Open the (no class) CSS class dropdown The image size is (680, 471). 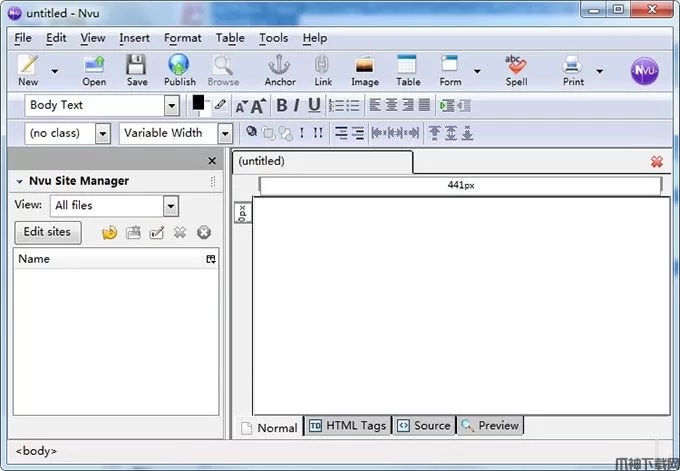click(102, 133)
